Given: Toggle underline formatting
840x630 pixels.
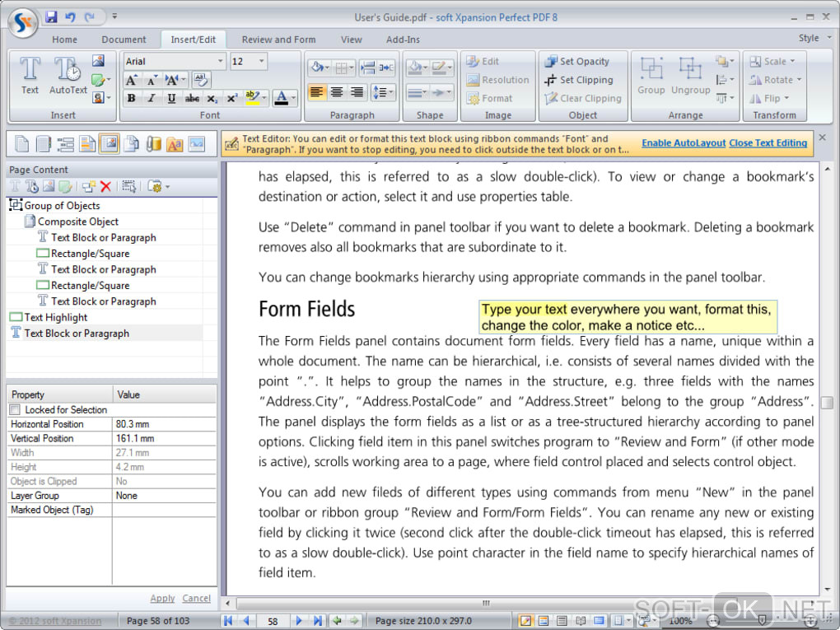Looking at the screenshot, I should coord(171,98).
